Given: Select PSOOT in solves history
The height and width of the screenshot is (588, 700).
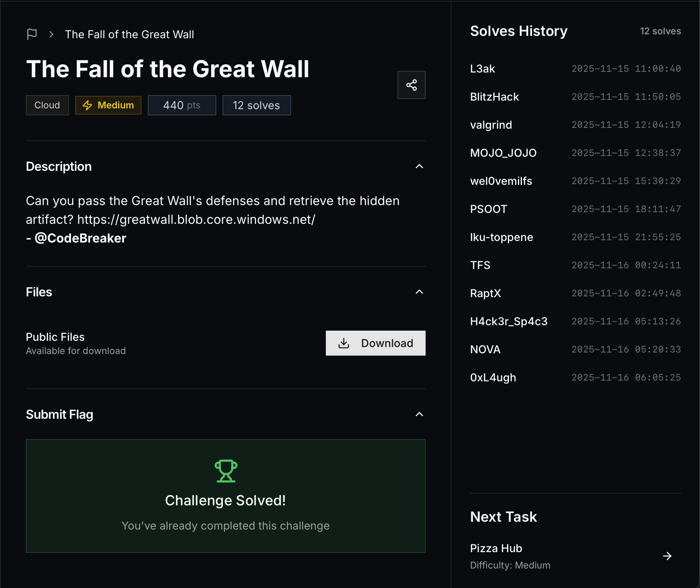Looking at the screenshot, I should point(489,209).
